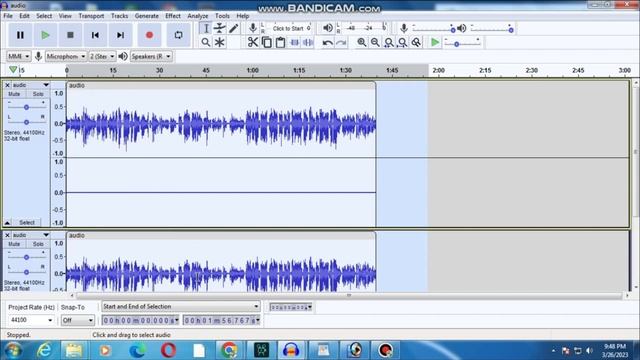Viewport: 640px width, 360px height.
Task: Select the Multi-tool asterisk icon
Action: (x=220, y=42)
